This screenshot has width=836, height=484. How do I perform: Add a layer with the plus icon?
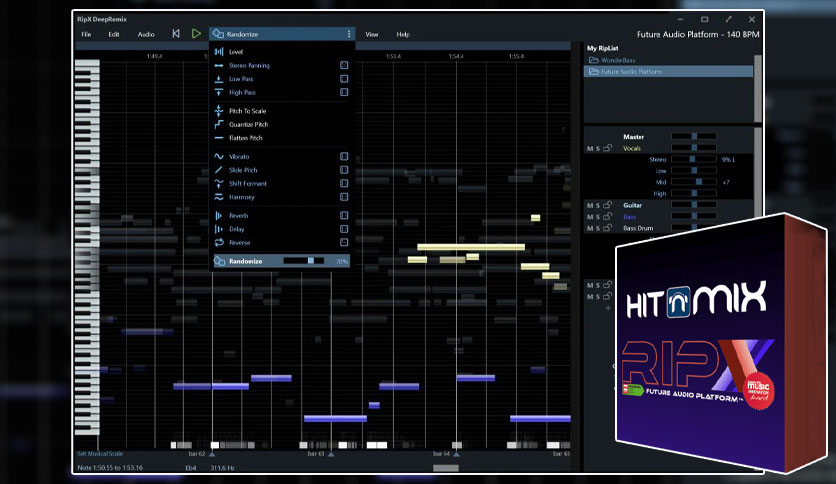click(x=608, y=308)
